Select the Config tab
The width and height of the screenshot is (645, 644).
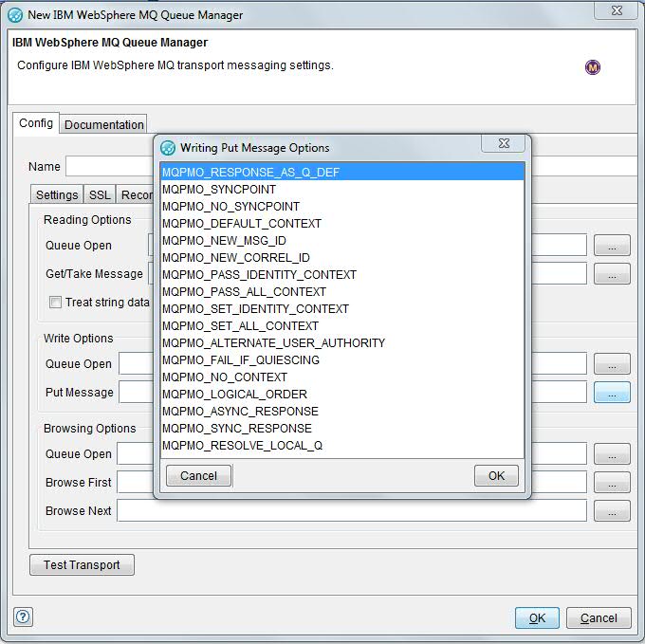pos(36,123)
